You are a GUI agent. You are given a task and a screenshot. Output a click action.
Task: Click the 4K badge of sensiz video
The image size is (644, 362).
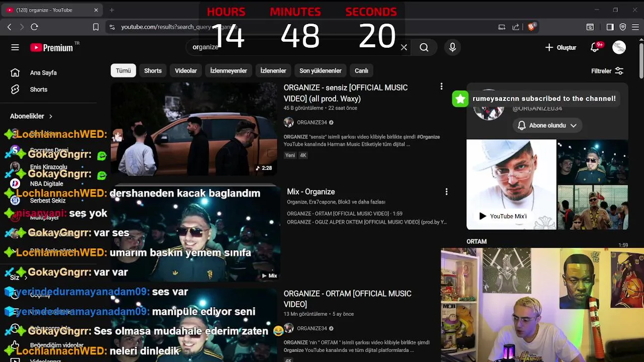tap(303, 155)
